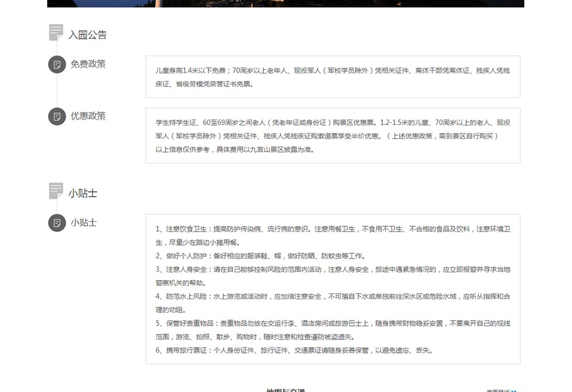The height and width of the screenshot is (392, 572).
Task: Click the round icon beside the smaller 小贴士 label
Action: [x=57, y=223]
